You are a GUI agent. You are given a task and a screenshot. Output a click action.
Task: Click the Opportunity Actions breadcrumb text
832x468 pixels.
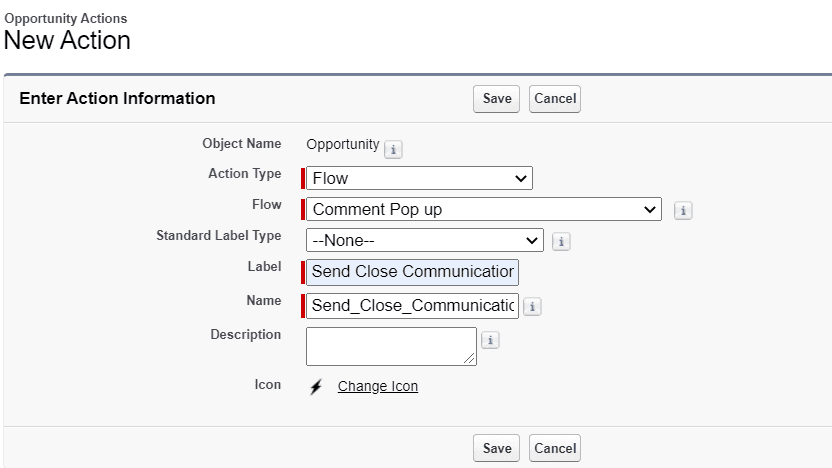click(66, 18)
